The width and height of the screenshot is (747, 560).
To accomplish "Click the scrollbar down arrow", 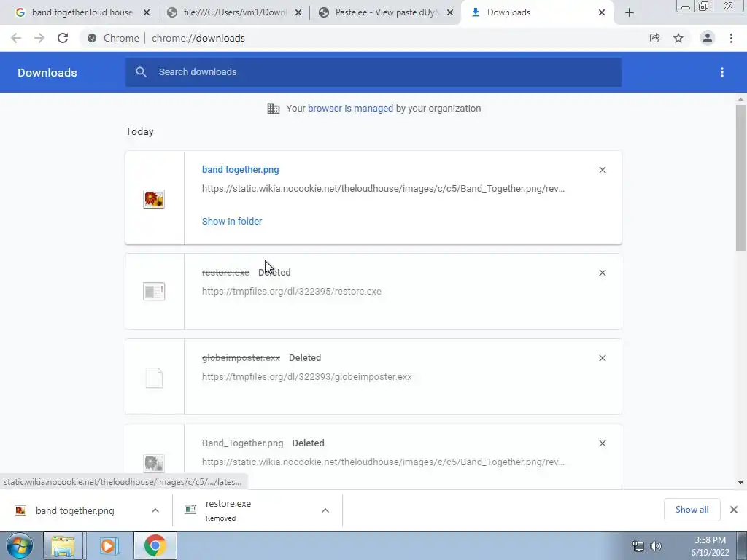I will pos(740,483).
